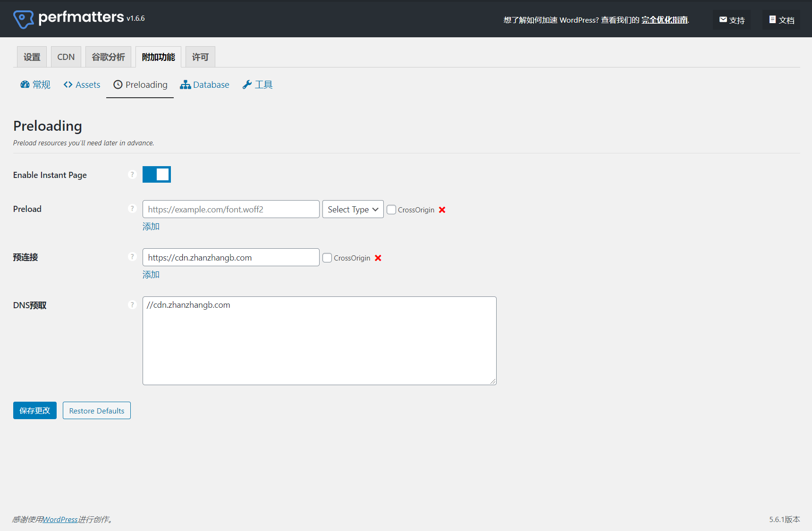Focus the Preload URL input field
The height and width of the screenshot is (531, 812).
click(231, 209)
